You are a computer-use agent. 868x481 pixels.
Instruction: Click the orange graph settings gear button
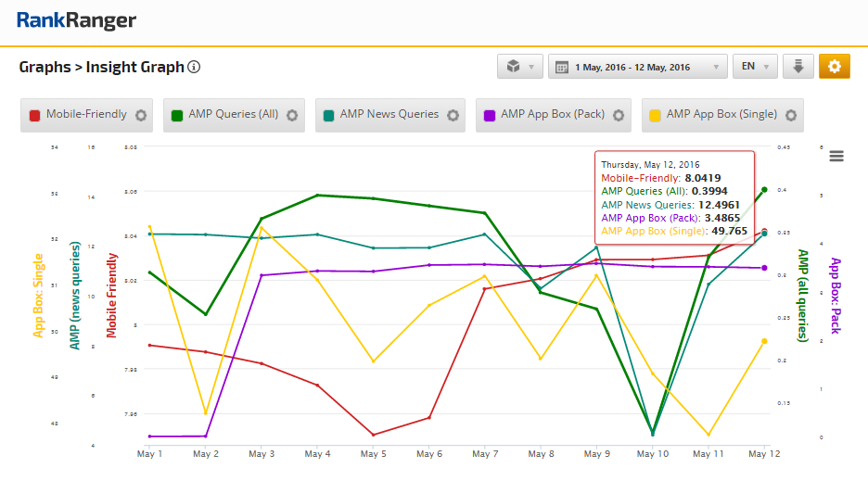(x=834, y=67)
